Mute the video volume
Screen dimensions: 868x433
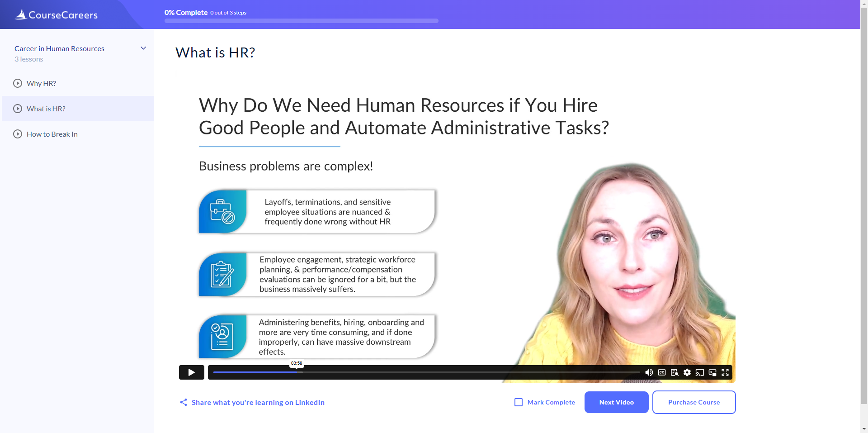click(x=649, y=372)
